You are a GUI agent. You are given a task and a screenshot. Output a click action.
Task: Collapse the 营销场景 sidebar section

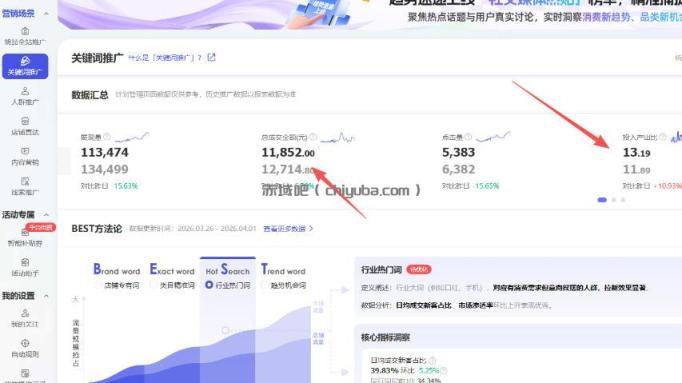[x=46, y=13]
